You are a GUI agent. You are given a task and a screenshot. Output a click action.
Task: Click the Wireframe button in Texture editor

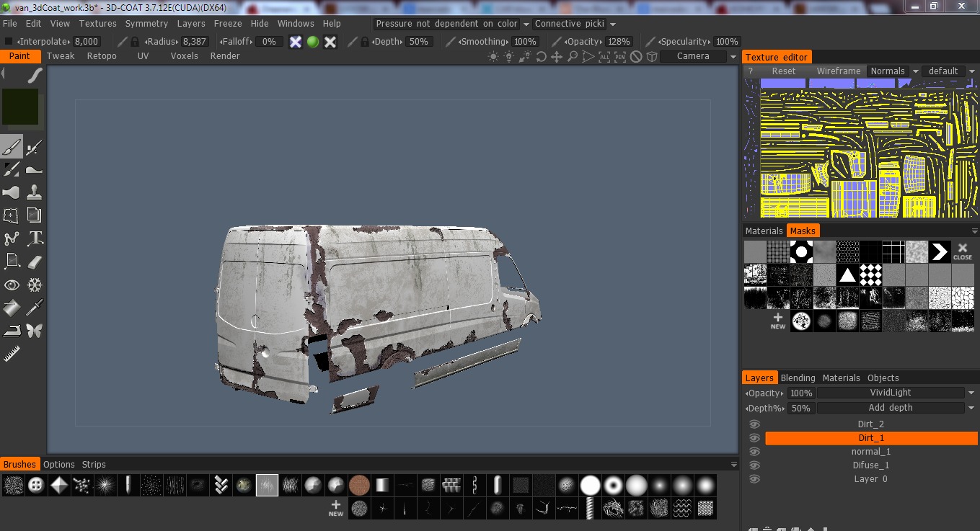pos(838,71)
